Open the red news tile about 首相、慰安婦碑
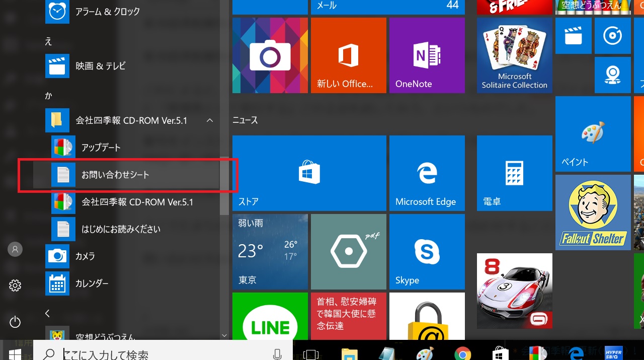Screen dimensions: 644x360 point(349,316)
